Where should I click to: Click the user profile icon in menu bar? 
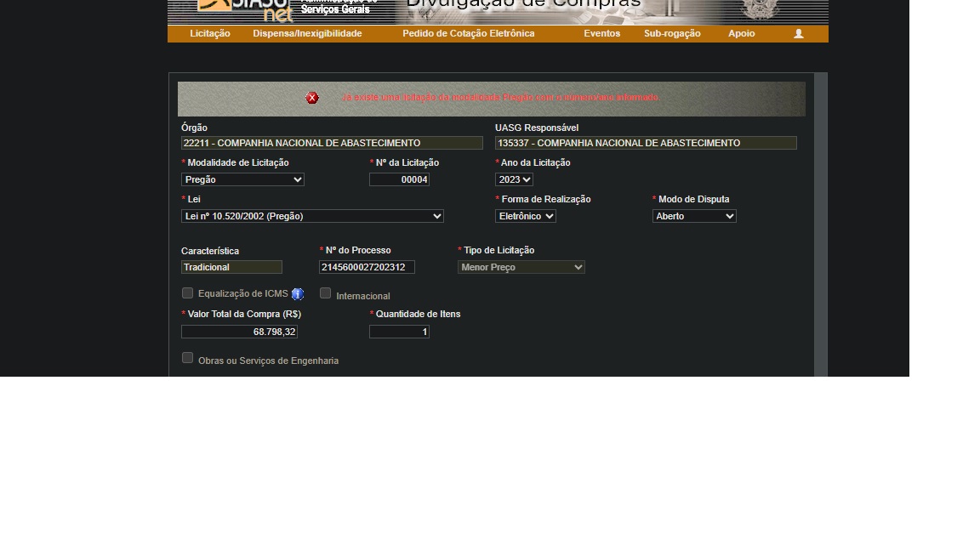click(x=798, y=34)
